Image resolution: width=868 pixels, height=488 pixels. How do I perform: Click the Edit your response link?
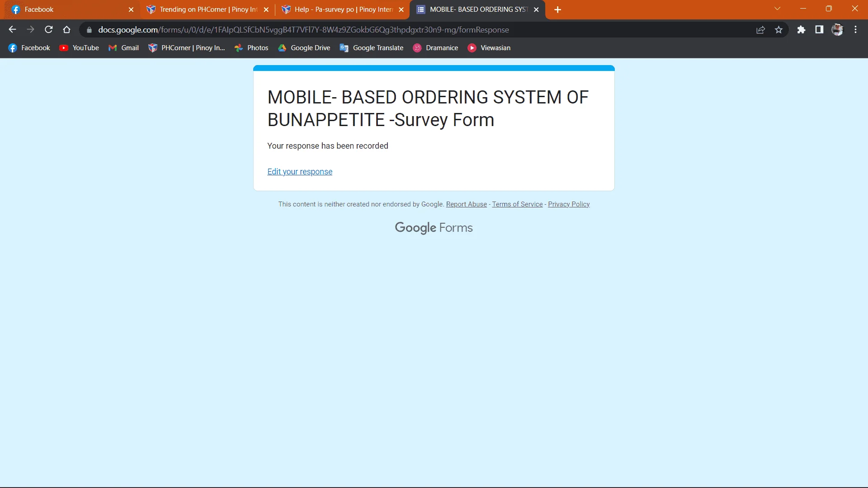[300, 172]
